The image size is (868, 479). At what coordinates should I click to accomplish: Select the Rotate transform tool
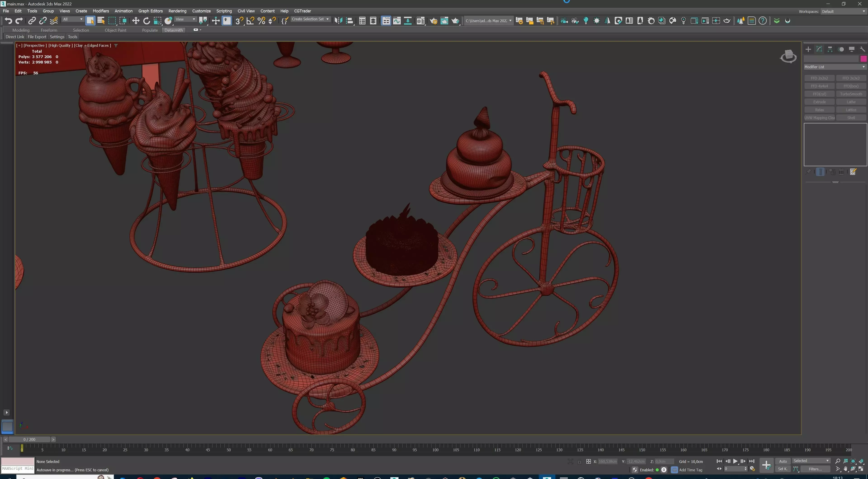pos(146,21)
